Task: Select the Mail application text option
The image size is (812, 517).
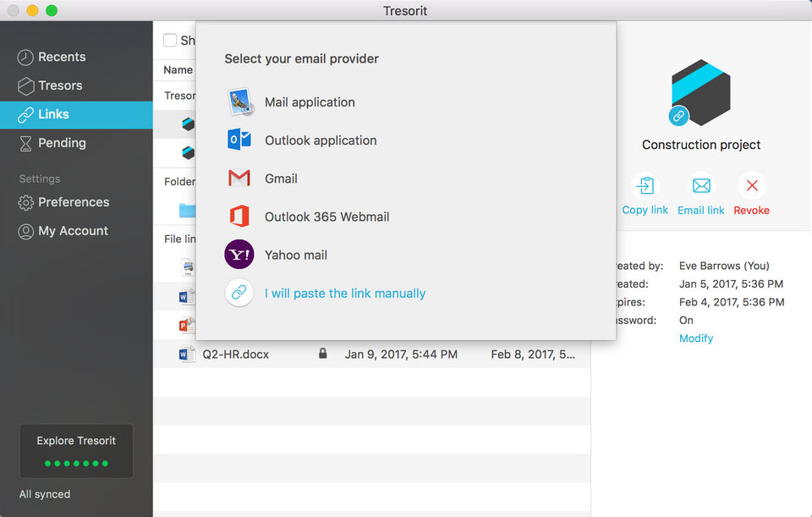Action: [310, 102]
